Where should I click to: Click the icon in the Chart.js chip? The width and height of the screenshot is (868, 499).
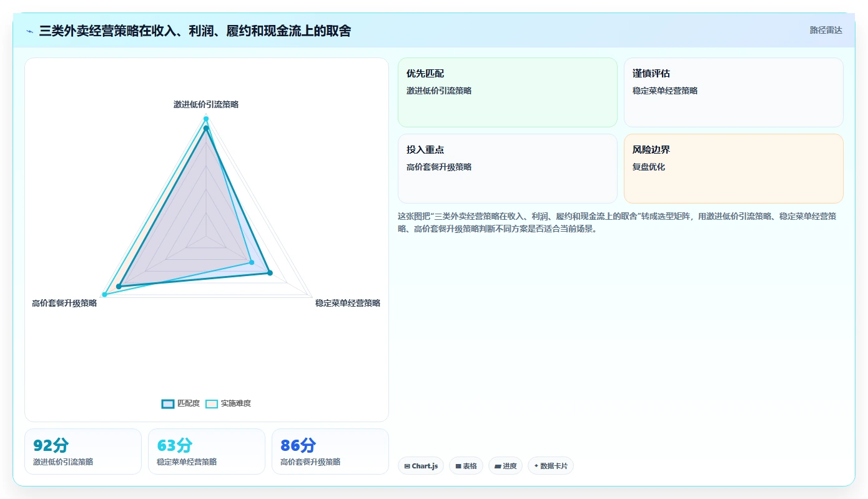coord(407,466)
